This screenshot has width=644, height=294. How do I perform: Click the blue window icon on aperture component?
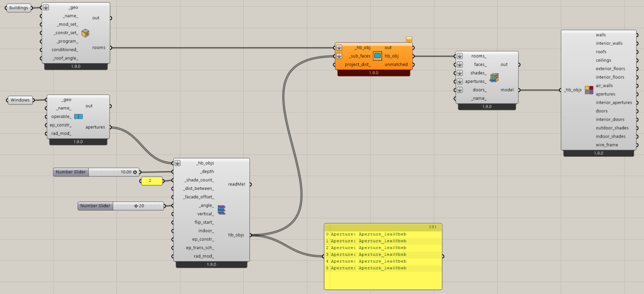[78, 117]
